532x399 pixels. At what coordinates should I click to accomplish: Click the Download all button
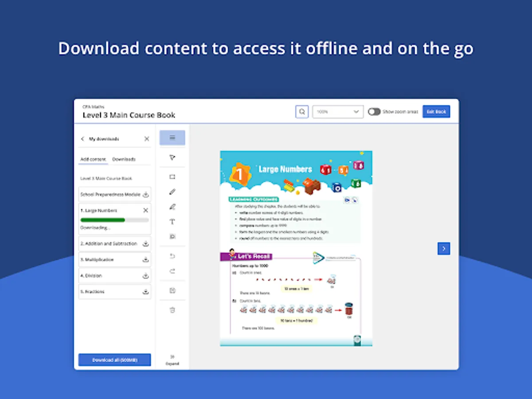point(114,360)
